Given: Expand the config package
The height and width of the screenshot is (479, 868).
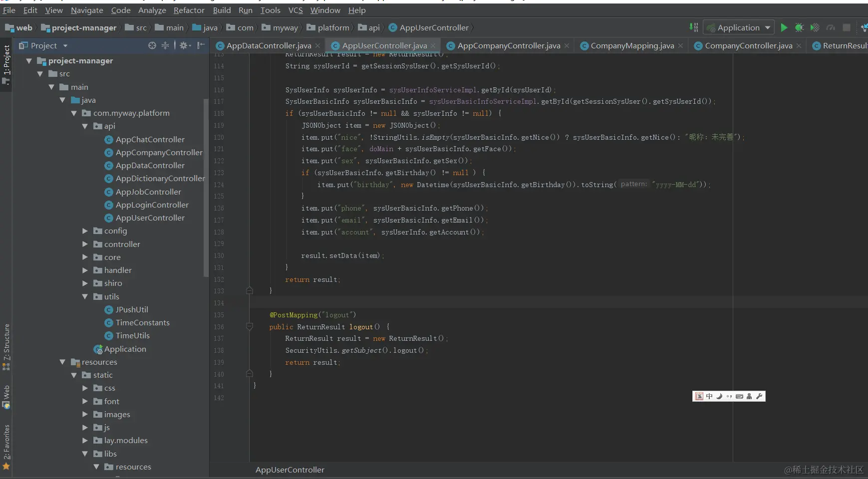Looking at the screenshot, I should (85, 231).
